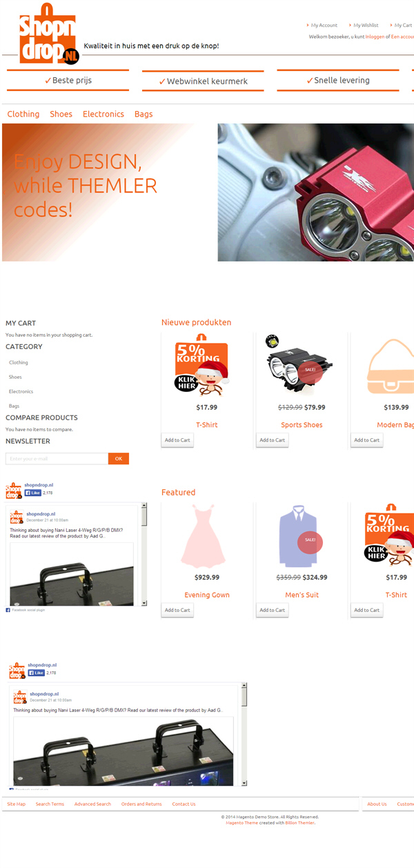Click the Inloggen link in welcome message

375,37
